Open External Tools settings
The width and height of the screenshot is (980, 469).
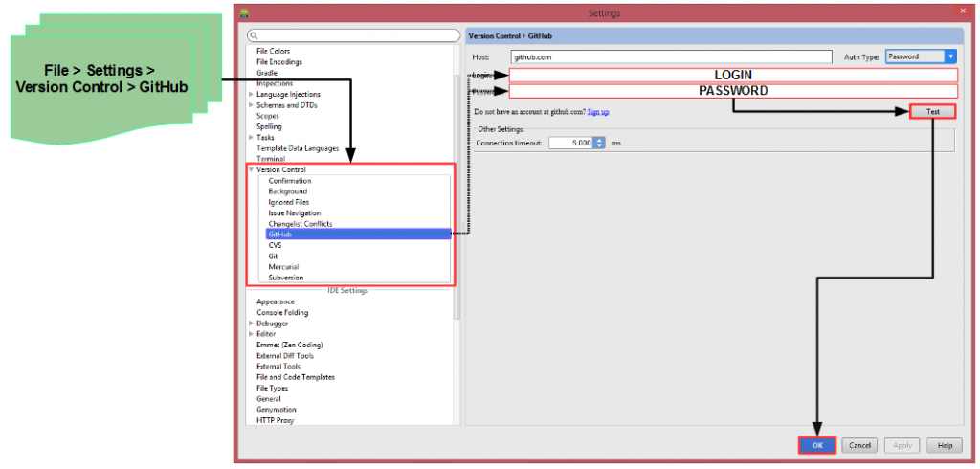pos(278,366)
